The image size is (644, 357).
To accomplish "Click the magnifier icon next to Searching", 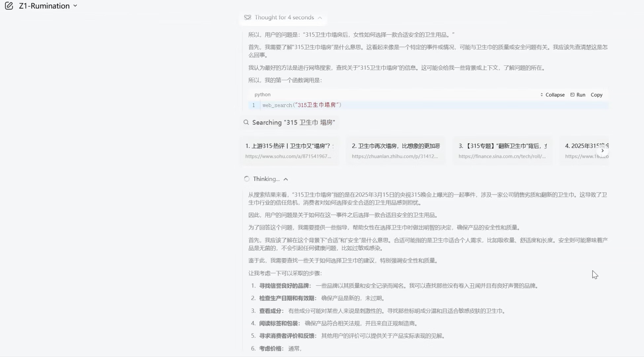I will point(246,123).
